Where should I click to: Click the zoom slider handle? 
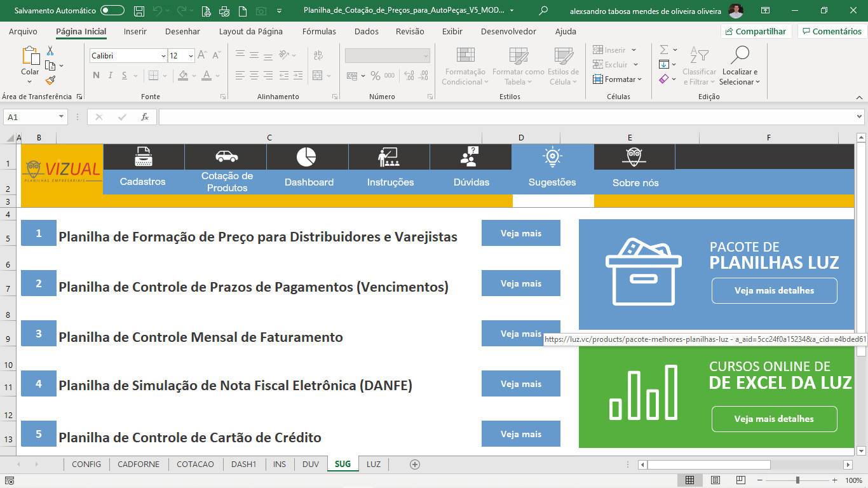797,480
